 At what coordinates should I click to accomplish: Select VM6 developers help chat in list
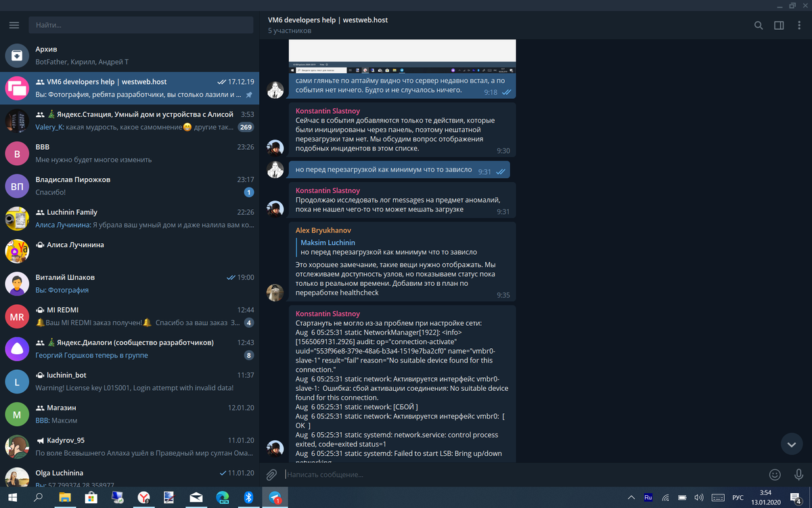[130, 88]
